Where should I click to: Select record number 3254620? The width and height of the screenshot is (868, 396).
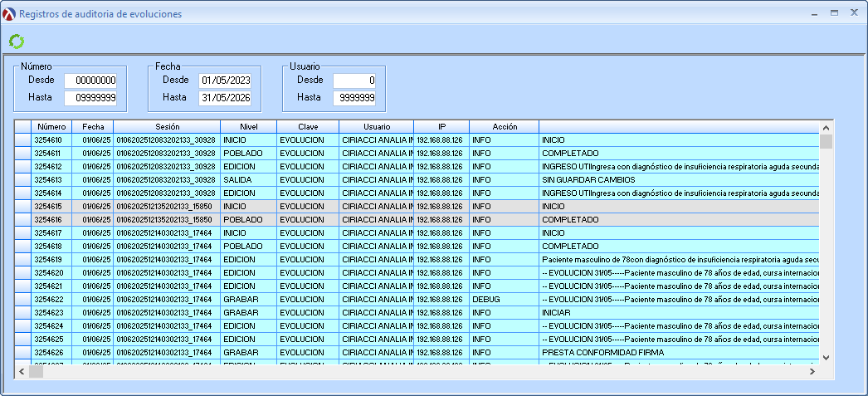[x=417, y=273]
